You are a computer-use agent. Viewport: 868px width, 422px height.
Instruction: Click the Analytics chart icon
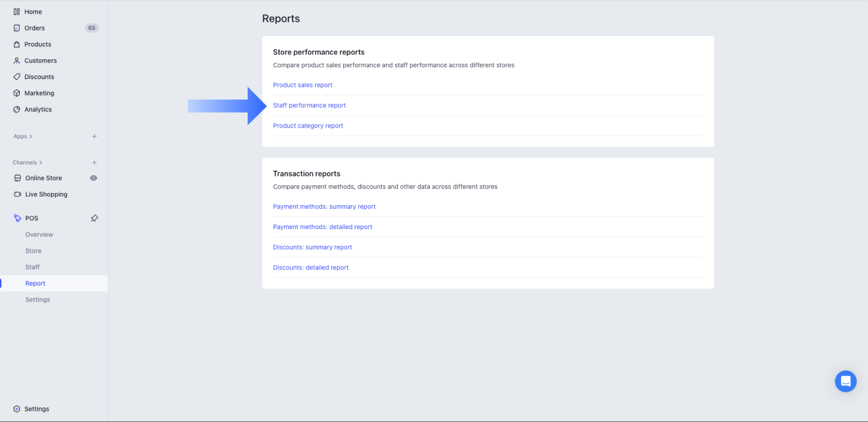[x=17, y=110]
